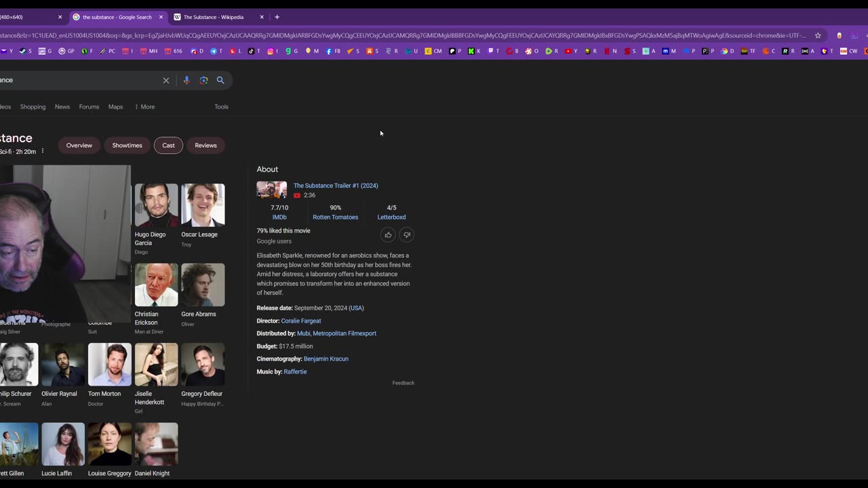Viewport: 868px width, 488px height.
Task: Open the Steam bookmark labeled S
Action: click(25, 51)
